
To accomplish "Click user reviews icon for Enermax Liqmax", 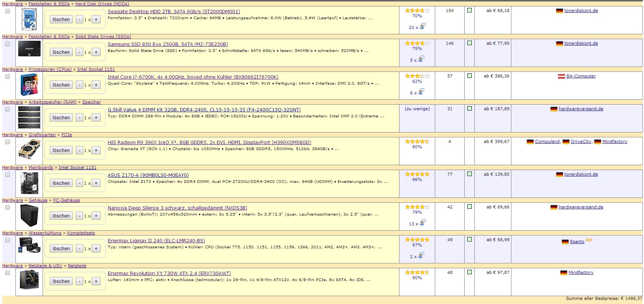I will tap(421, 255).
